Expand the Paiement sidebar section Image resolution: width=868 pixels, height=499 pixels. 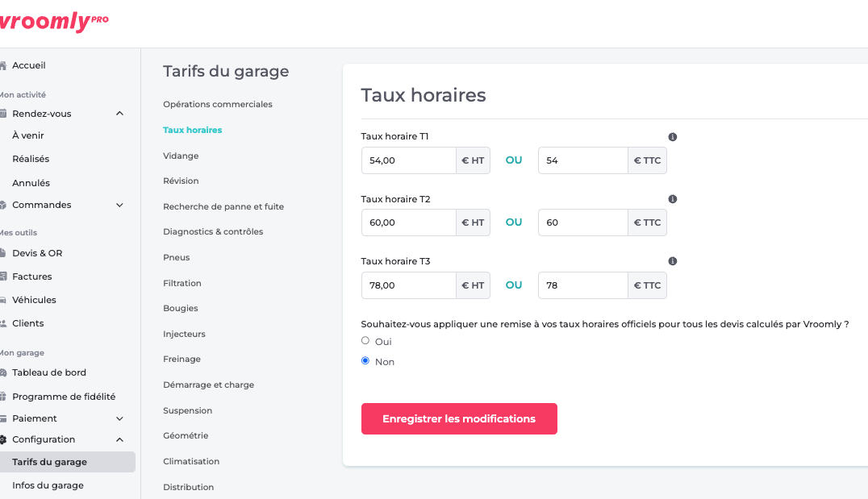click(119, 419)
